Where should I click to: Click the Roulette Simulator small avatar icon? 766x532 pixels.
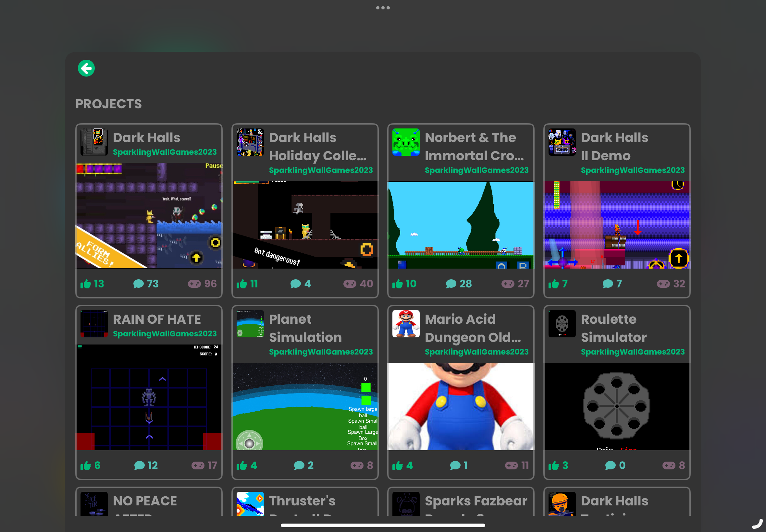click(562, 324)
